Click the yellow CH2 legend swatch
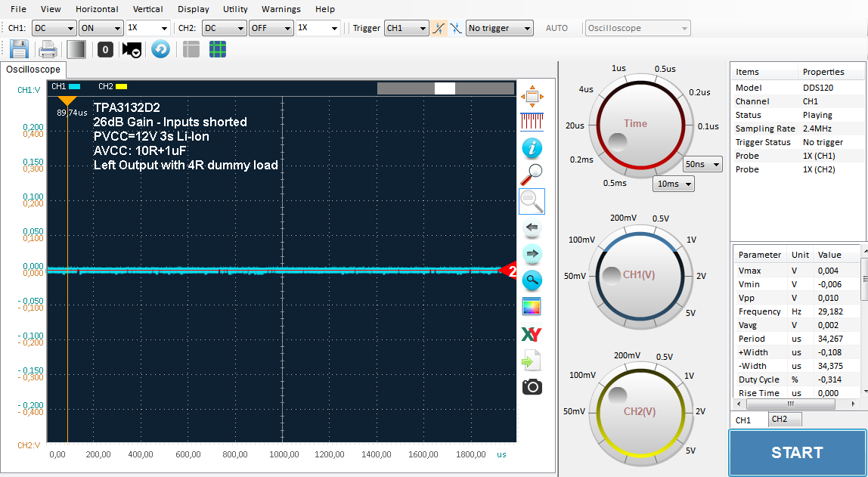This screenshot has width=868, height=477. [121, 87]
